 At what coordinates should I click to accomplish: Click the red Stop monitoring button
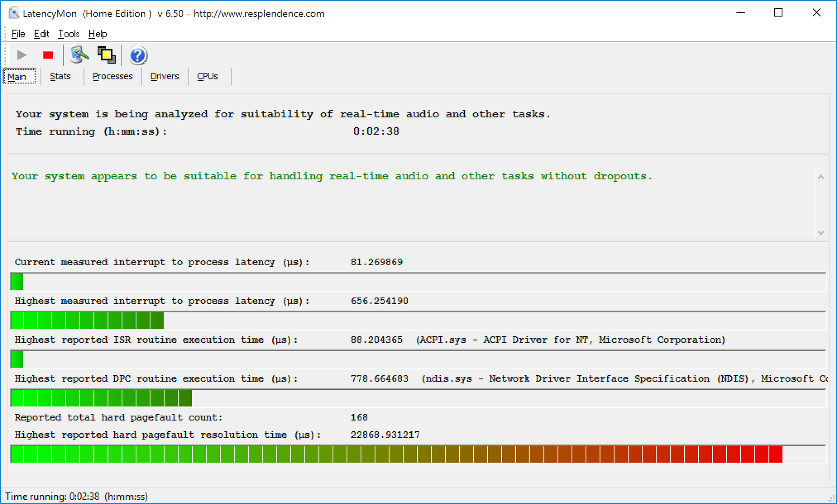coord(48,55)
